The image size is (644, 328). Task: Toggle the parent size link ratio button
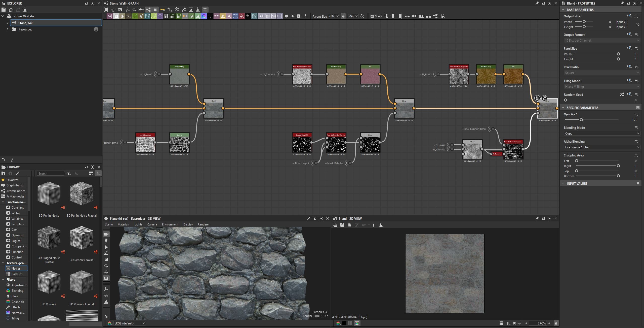[343, 16]
